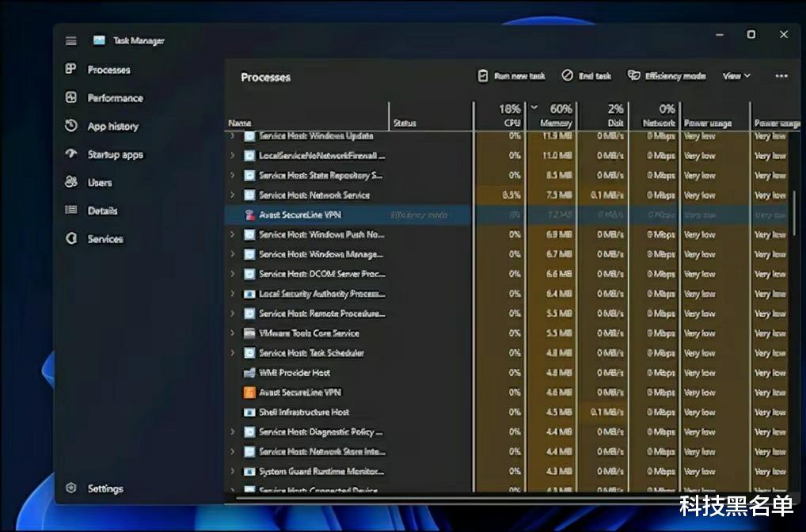The width and height of the screenshot is (806, 532).
Task: Open the three-dot more options menu
Action: click(x=781, y=76)
